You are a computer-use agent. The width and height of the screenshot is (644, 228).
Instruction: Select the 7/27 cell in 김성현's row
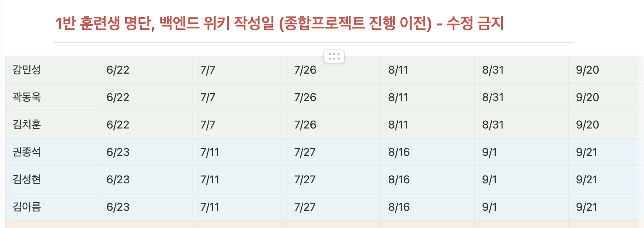point(334,179)
